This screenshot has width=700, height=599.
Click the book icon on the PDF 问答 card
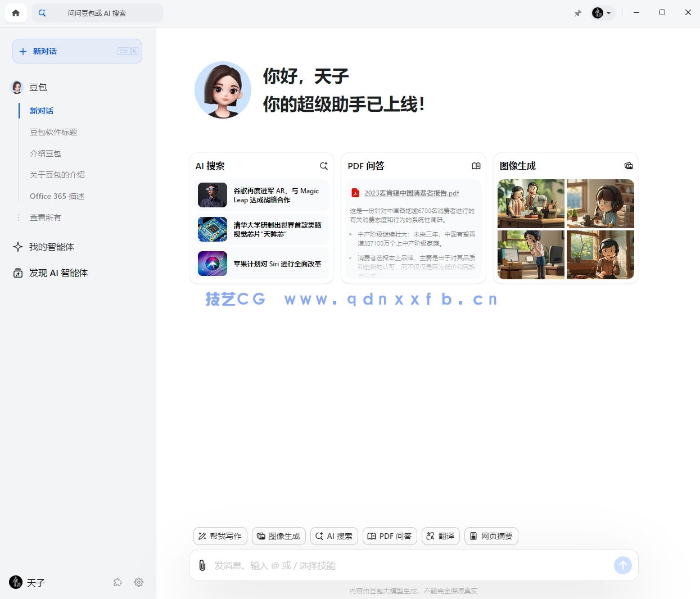(x=476, y=166)
